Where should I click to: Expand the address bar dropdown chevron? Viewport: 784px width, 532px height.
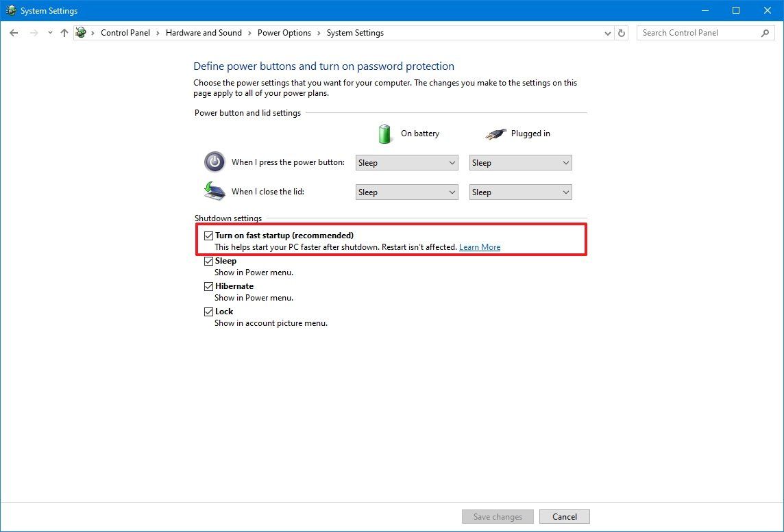pos(607,32)
